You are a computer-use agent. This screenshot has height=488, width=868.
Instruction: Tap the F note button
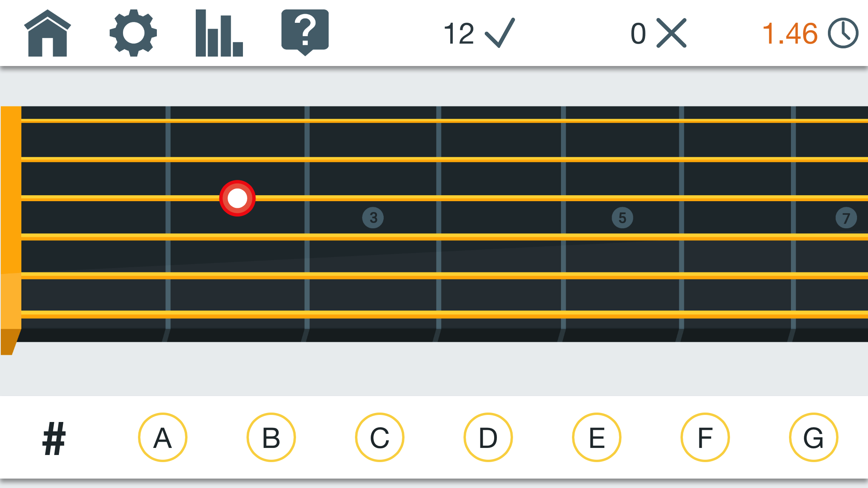(x=705, y=437)
